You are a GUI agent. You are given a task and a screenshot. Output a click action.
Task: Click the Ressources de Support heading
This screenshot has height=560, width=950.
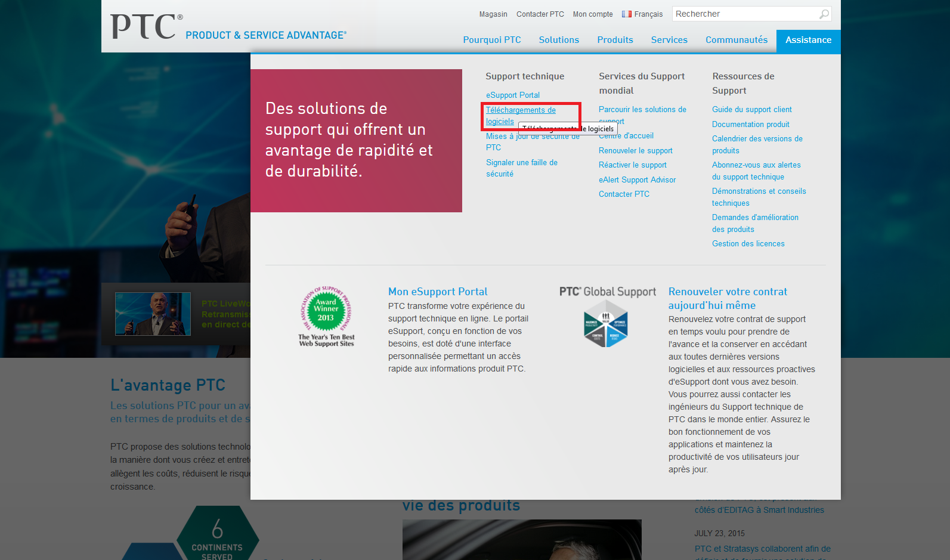pyautogui.click(x=743, y=83)
